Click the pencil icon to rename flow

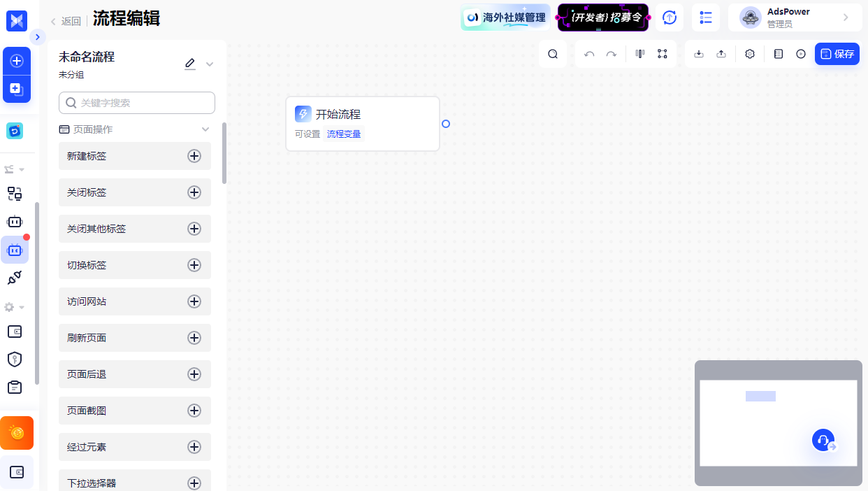click(x=189, y=63)
